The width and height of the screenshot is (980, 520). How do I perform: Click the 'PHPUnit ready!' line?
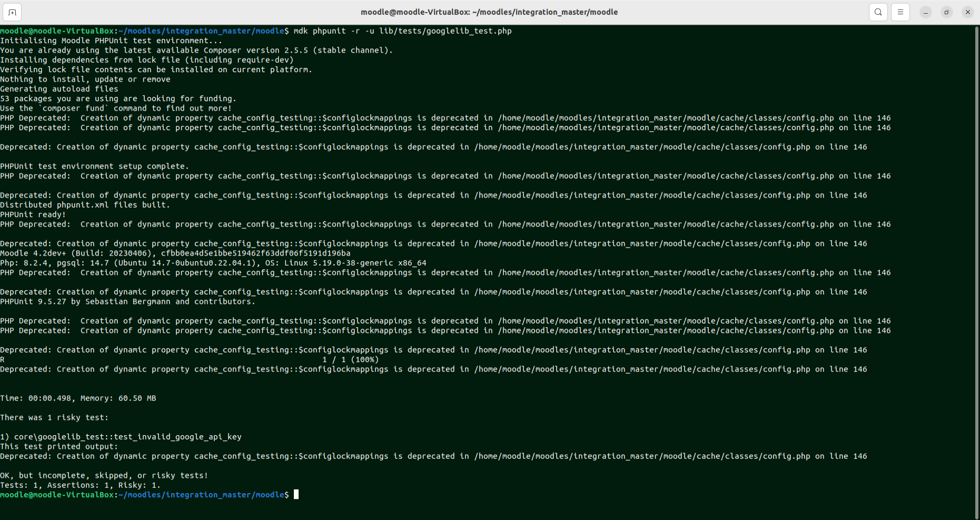(33, 214)
